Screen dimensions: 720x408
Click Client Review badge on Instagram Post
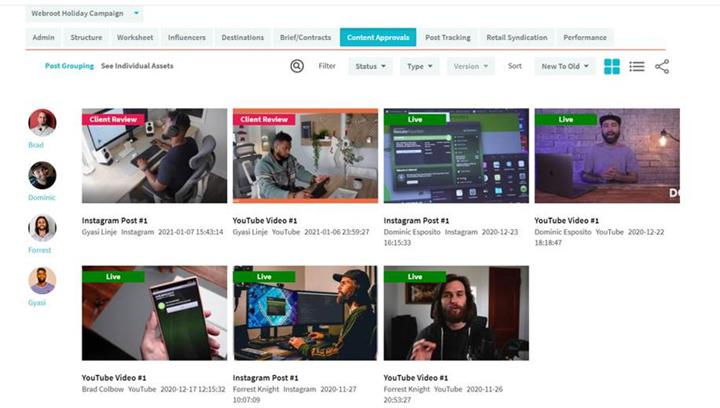pos(113,119)
